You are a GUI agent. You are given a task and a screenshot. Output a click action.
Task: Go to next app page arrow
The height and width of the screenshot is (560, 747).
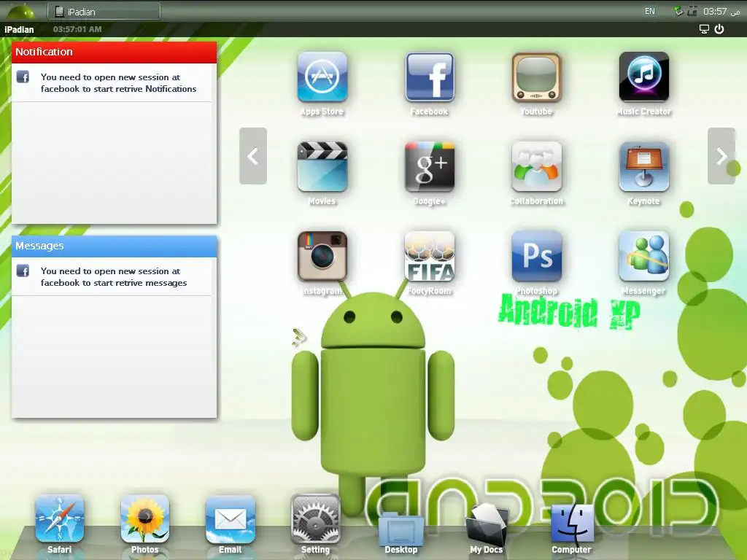(721, 156)
